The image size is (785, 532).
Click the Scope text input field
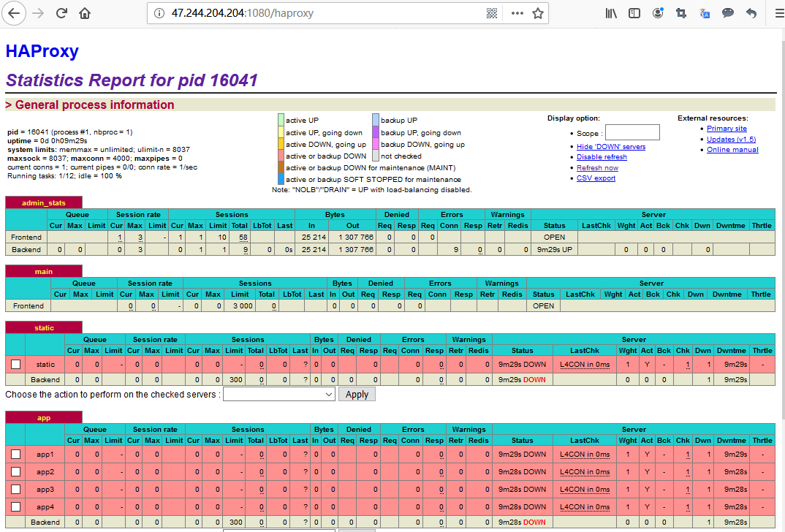[x=632, y=132]
